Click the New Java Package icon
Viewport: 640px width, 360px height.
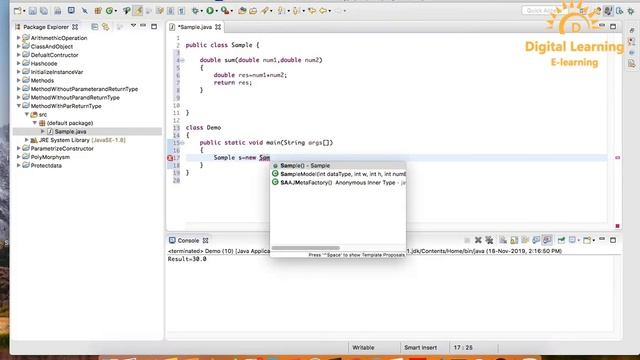pos(98,11)
